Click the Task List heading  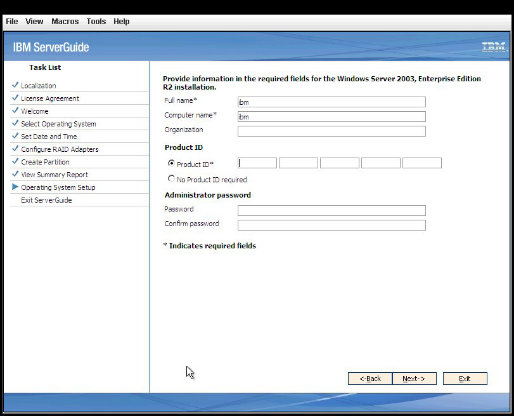(x=45, y=67)
